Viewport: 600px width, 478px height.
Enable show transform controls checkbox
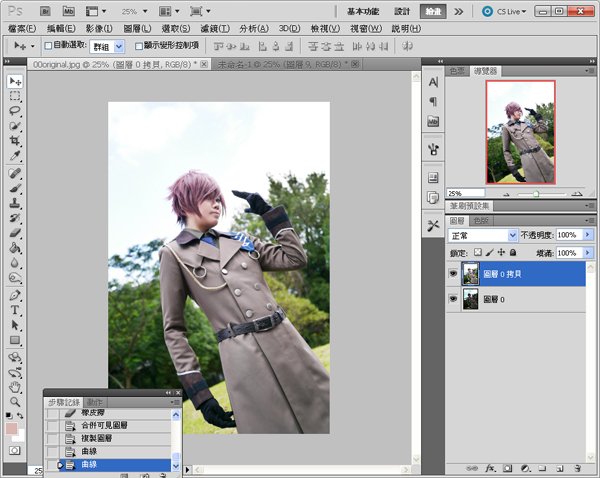coord(139,46)
